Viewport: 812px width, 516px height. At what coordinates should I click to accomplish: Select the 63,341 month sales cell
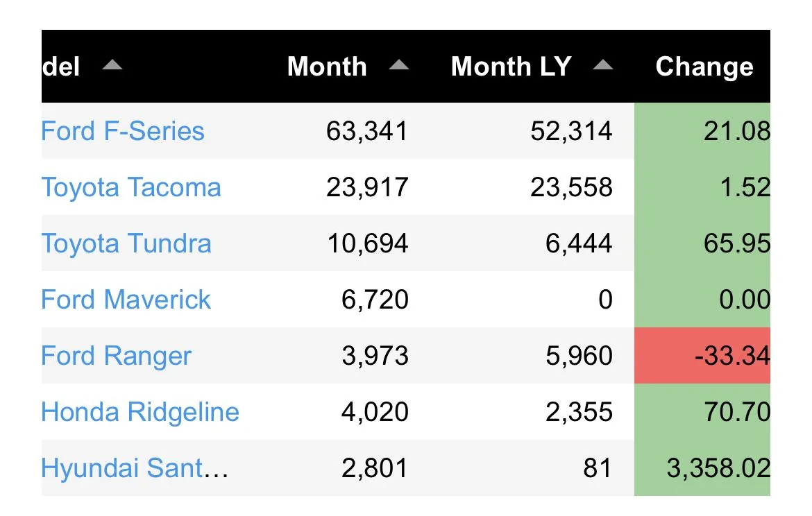pos(367,131)
